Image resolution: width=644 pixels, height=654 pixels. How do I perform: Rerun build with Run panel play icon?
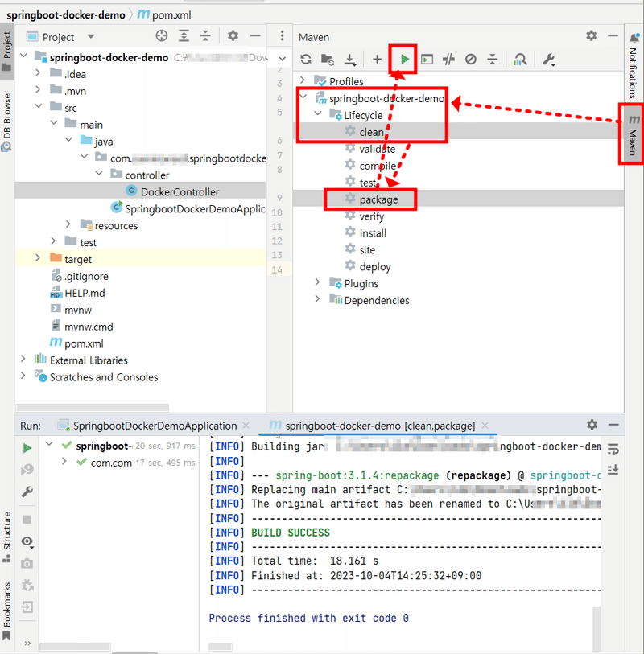(x=27, y=448)
